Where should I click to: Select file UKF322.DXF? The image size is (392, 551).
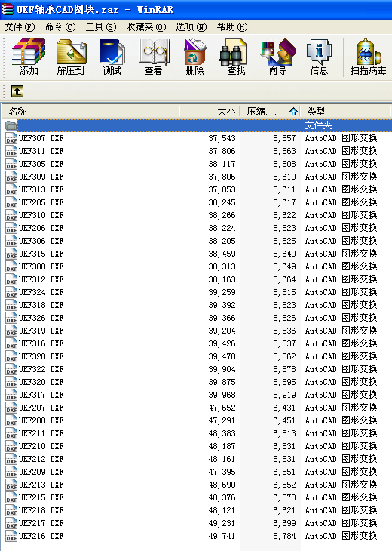(41, 369)
